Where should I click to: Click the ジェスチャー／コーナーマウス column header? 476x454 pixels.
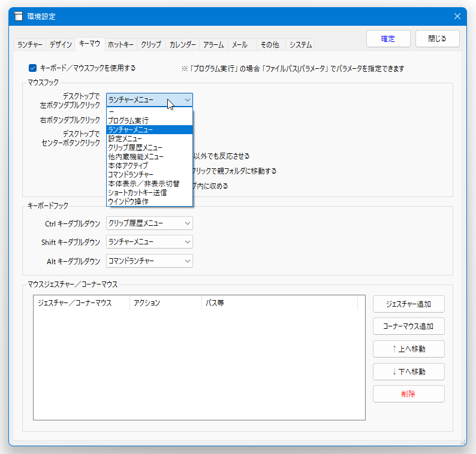pos(82,302)
